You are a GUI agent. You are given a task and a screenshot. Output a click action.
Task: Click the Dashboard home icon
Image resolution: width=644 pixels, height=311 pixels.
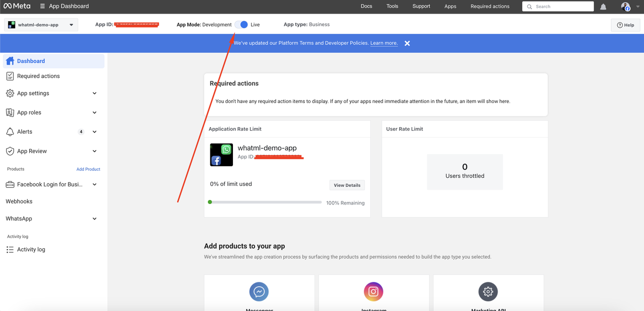point(10,61)
